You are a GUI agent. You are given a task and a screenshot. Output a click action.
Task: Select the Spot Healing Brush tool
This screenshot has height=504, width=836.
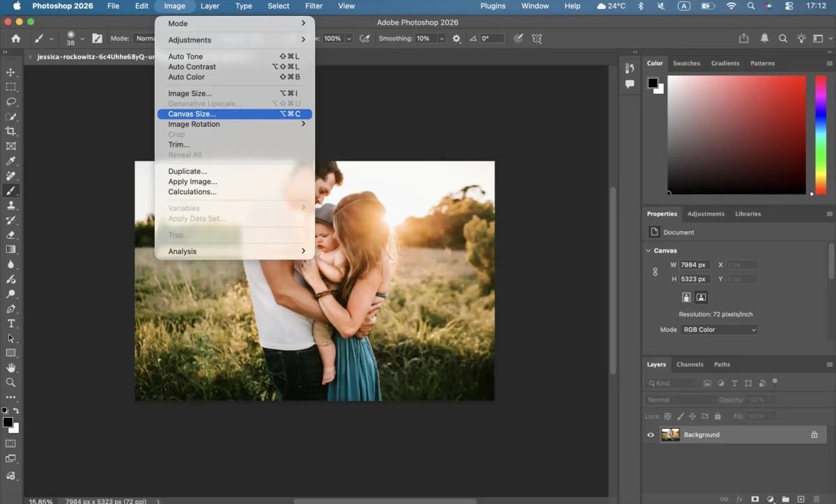tap(10, 175)
